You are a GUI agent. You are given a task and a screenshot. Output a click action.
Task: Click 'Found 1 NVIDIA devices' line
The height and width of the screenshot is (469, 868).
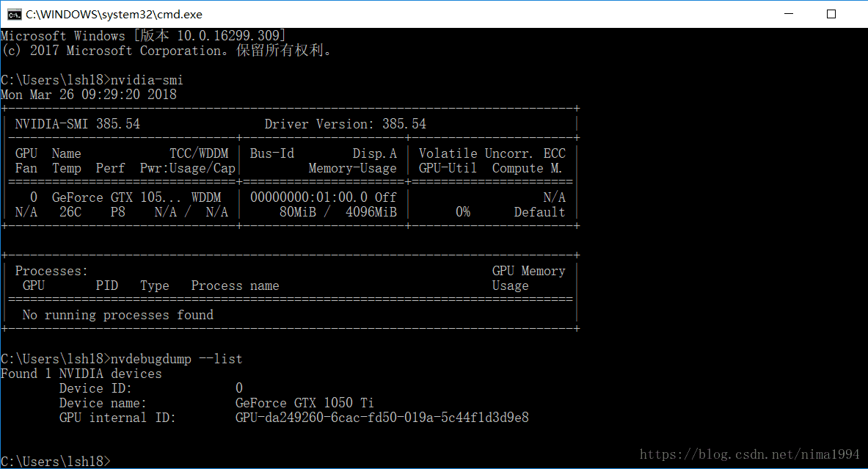tap(81, 374)
